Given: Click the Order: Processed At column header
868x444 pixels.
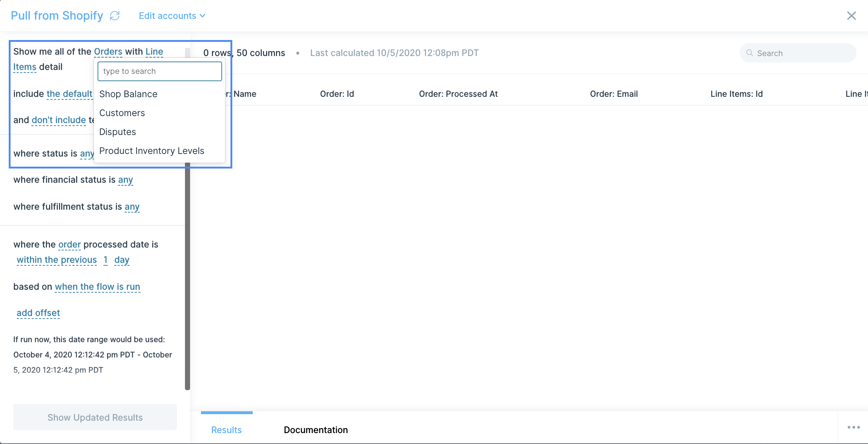Looking at the screenshot, I should point(458,94).
